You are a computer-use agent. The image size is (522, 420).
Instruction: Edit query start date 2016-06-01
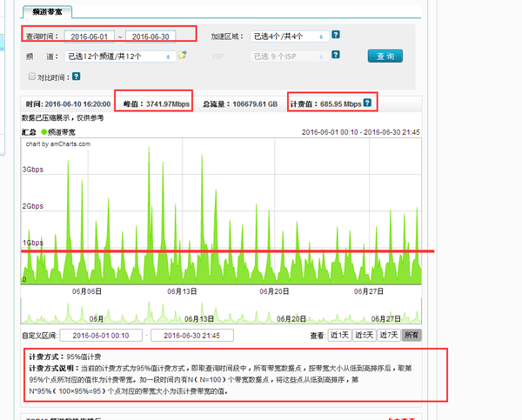point(90,37)
